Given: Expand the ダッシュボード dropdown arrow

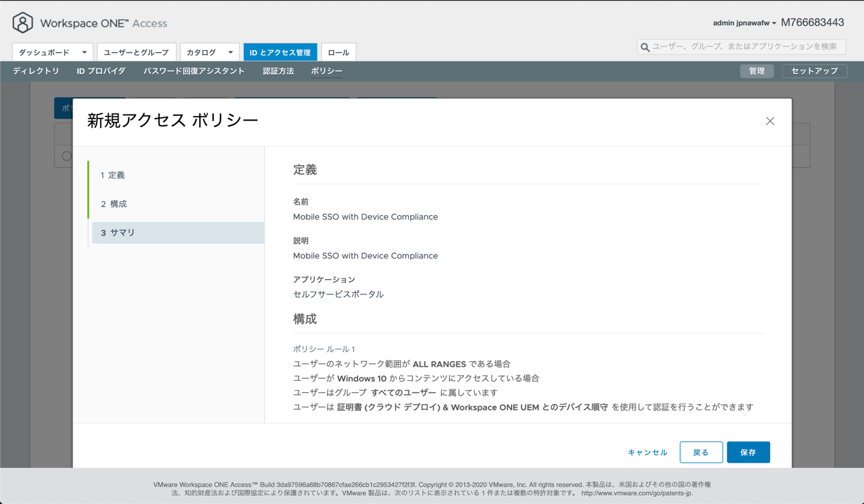Looking at the screenshot, I should click(x=85, y=53).
